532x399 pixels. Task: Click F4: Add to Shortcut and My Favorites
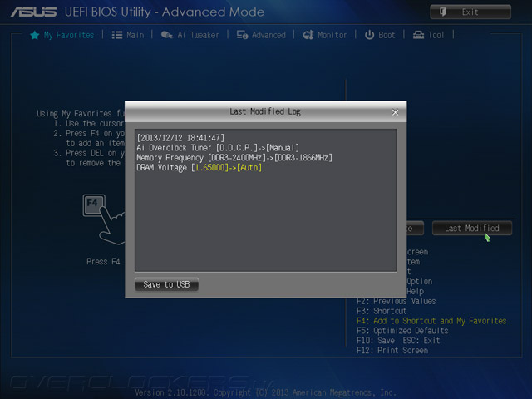[431, 321]
